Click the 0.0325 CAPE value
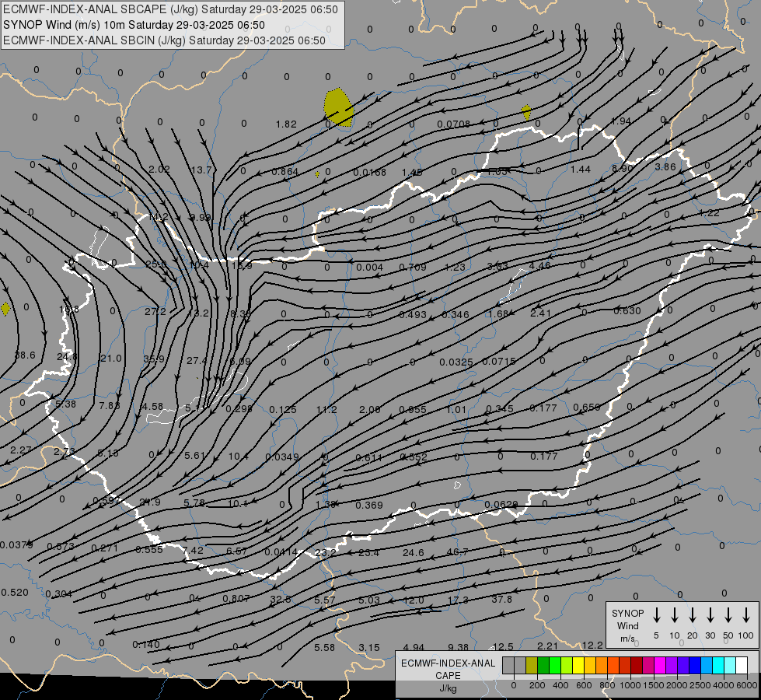This screenshot has height=700, width=761. 456,362
